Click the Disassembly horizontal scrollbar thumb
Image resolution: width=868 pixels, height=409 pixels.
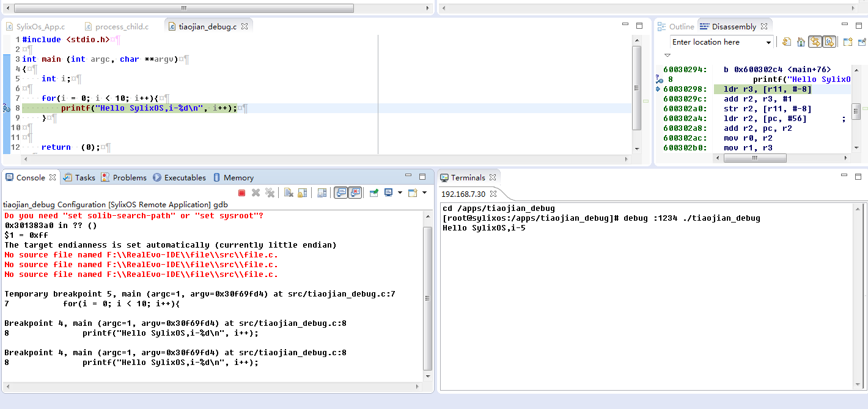click(x=754, y=158)
